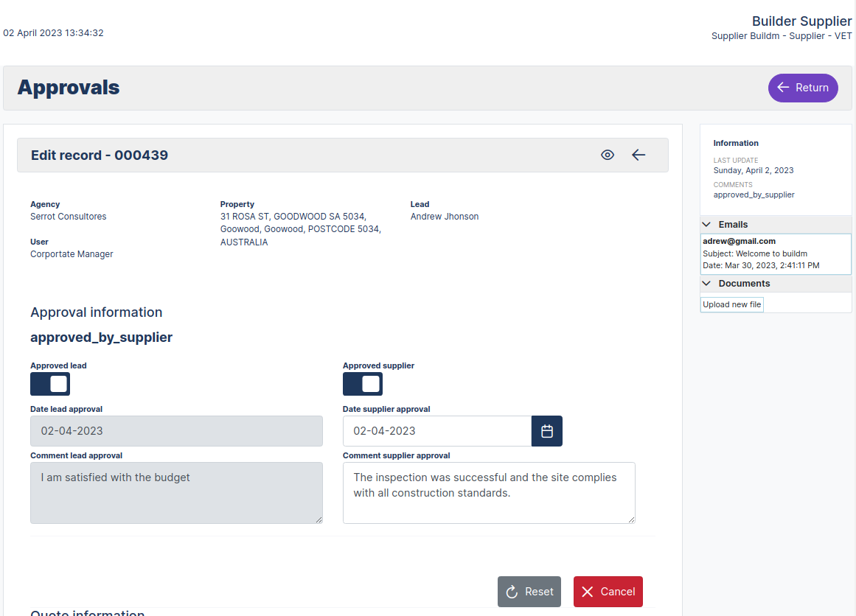This screenshot has height=616, width=856.
Task: Click the red X cancel icon
Action: pyautogui.click(x=587, y=591)
